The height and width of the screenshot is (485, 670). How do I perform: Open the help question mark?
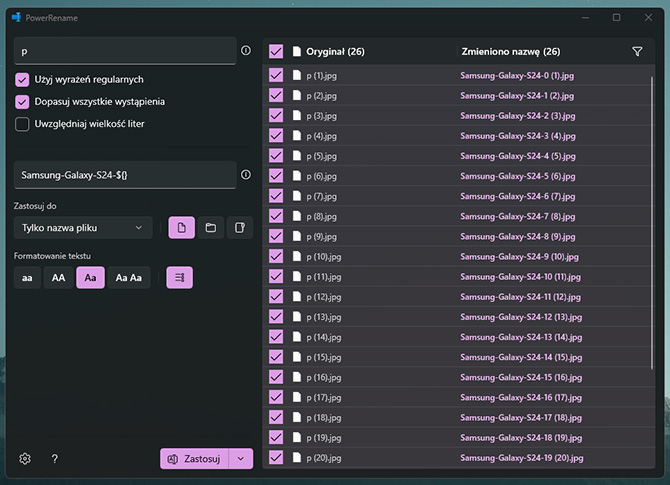(x=54, y=459)
